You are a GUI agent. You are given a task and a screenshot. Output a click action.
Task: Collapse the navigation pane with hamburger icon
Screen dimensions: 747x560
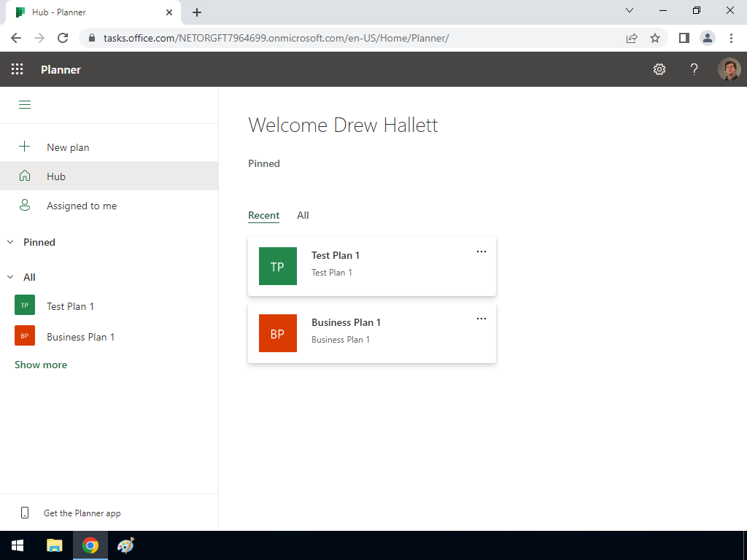pos(25,105)
